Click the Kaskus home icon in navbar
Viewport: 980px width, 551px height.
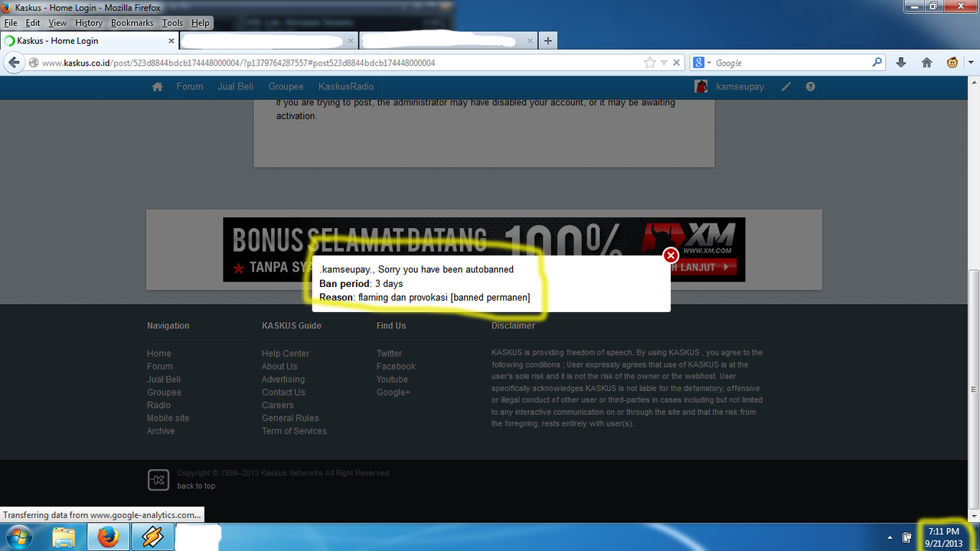[157, 86]
